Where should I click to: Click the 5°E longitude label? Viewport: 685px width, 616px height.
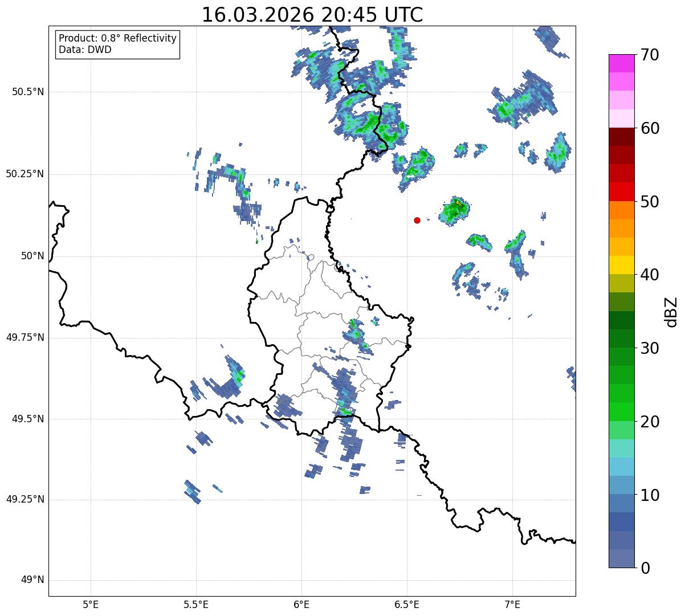point(91,604)
